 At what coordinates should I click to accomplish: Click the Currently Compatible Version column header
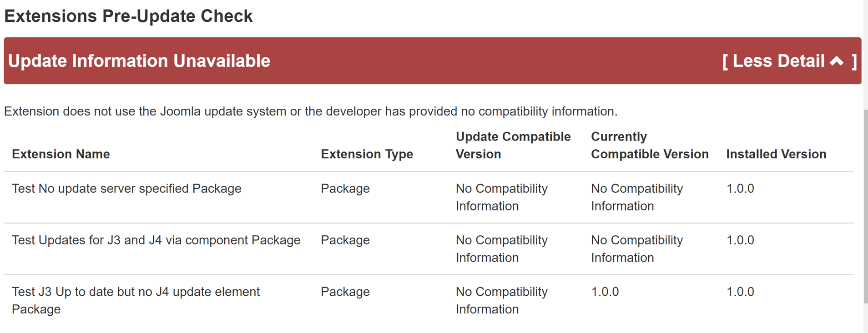pos(649,145)
